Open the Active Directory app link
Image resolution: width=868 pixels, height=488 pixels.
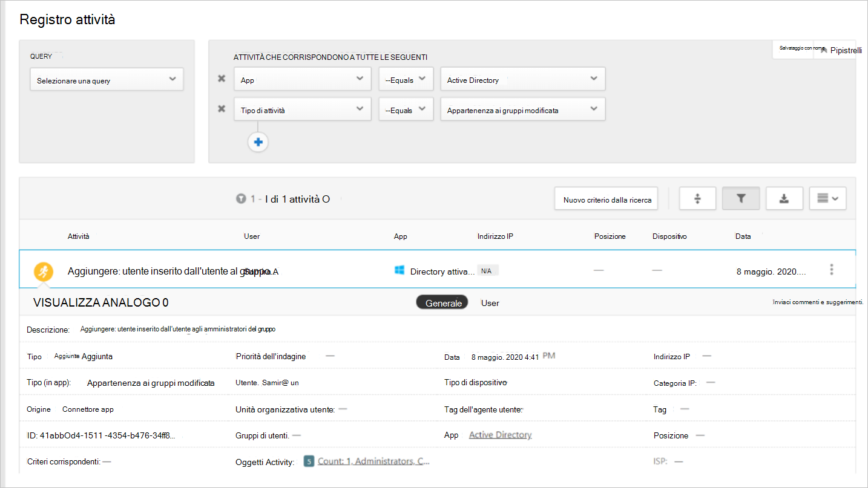(x=500, y=435)
